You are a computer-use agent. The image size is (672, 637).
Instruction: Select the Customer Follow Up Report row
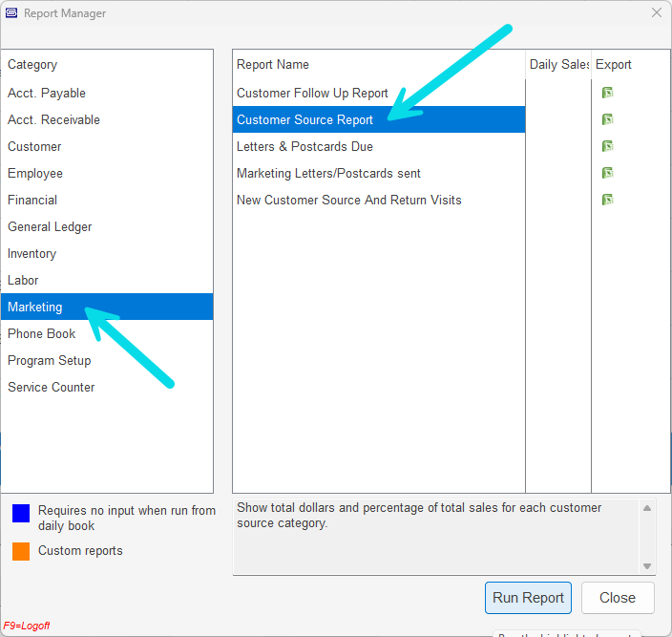point(312,93)
